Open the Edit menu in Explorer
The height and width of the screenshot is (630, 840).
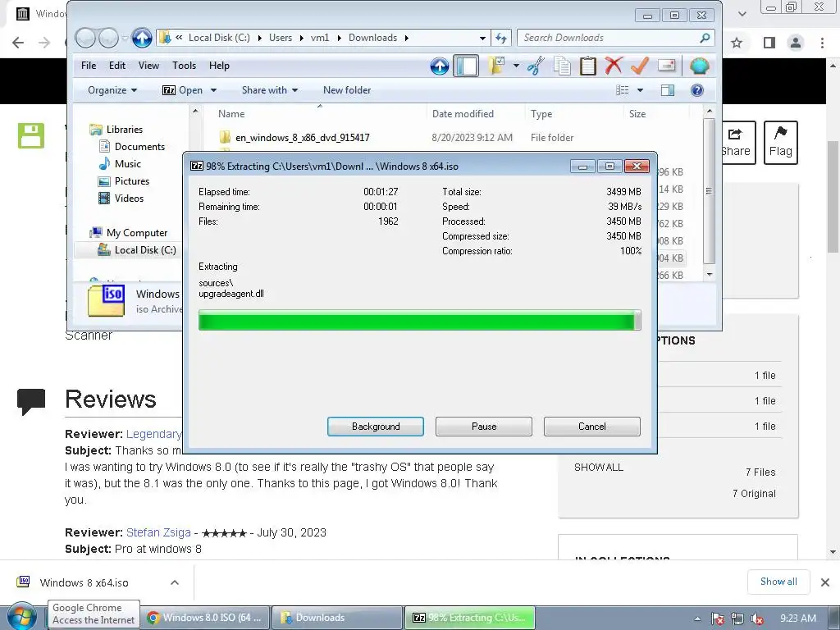coord(117,66)
